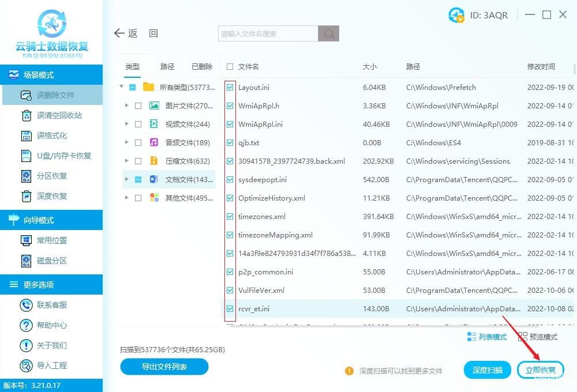This screenshot has width=577, height=392.
Task: Switch to 列表模式 list view icon
Action: (x=471, y=337)
